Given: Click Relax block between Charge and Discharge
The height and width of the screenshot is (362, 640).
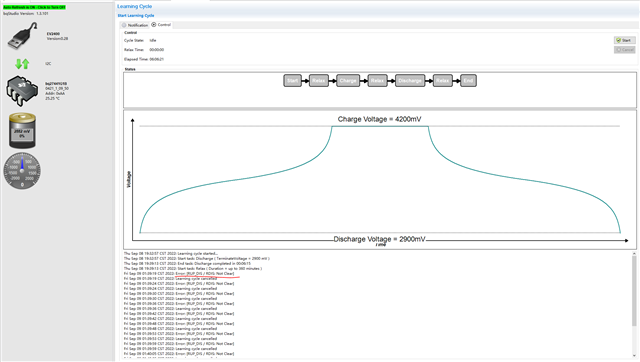Looking at the screenshot, I should point(377,80).
